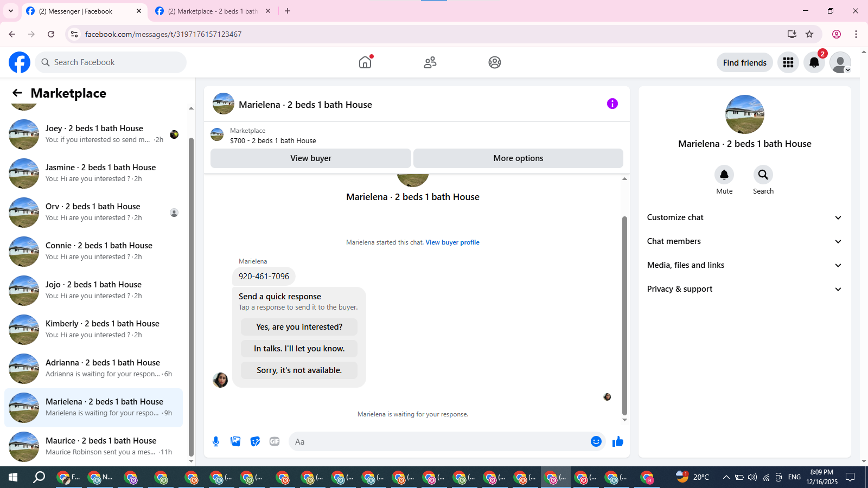Open Joey's 2 beds 1 bath chat
The width and height of the screenshot is (868, 488).
[93, 134]
